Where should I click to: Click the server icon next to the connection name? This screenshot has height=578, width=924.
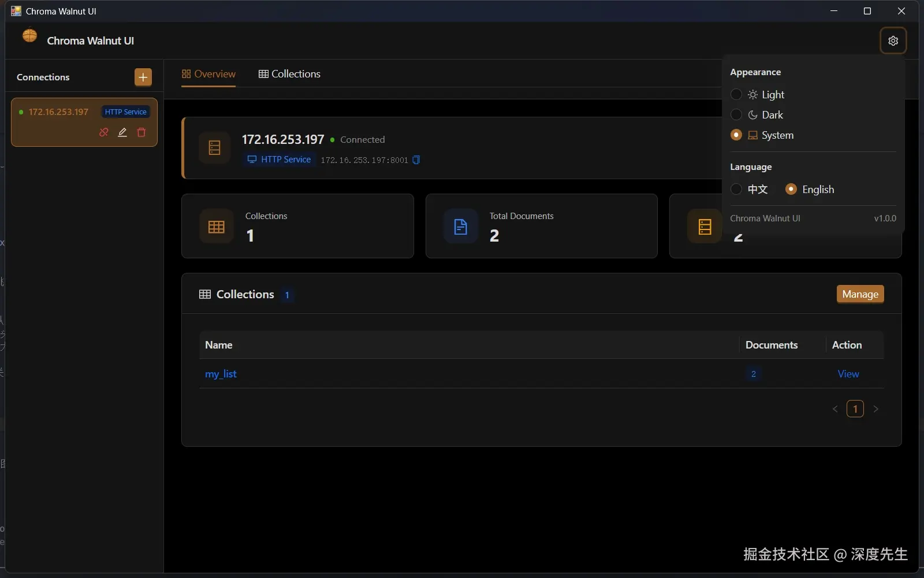click(214, 148)
